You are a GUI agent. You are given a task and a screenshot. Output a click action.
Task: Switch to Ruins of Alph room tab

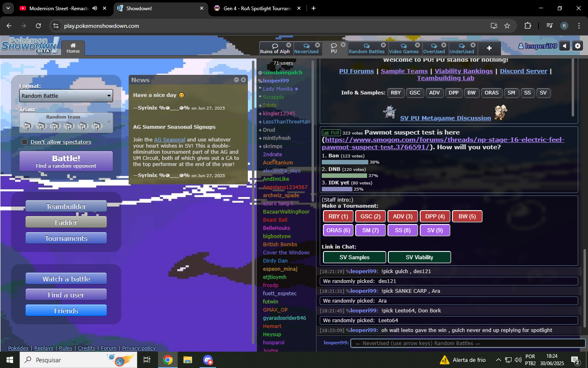275,49
